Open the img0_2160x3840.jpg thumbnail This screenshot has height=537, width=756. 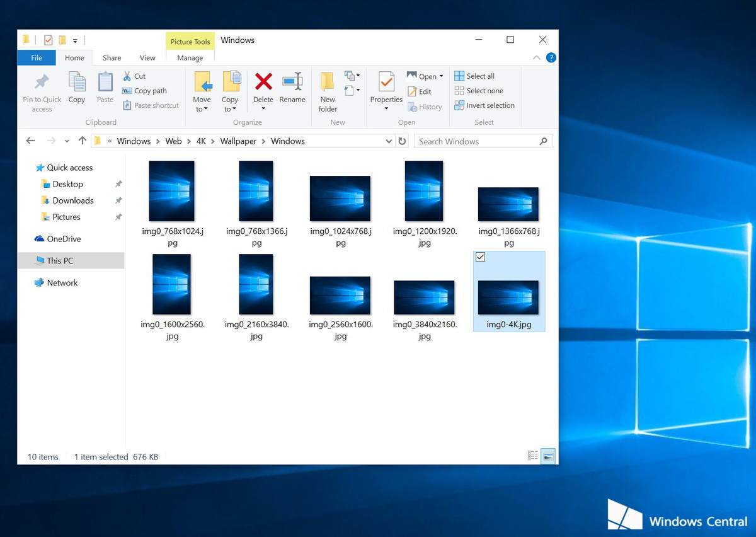click(256, 284)
